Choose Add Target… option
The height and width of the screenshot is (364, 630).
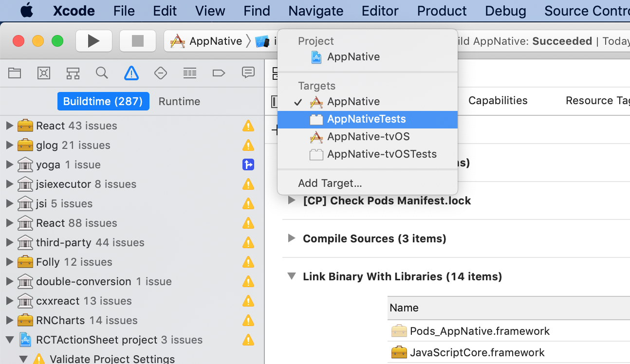click(x=368, y=183)
